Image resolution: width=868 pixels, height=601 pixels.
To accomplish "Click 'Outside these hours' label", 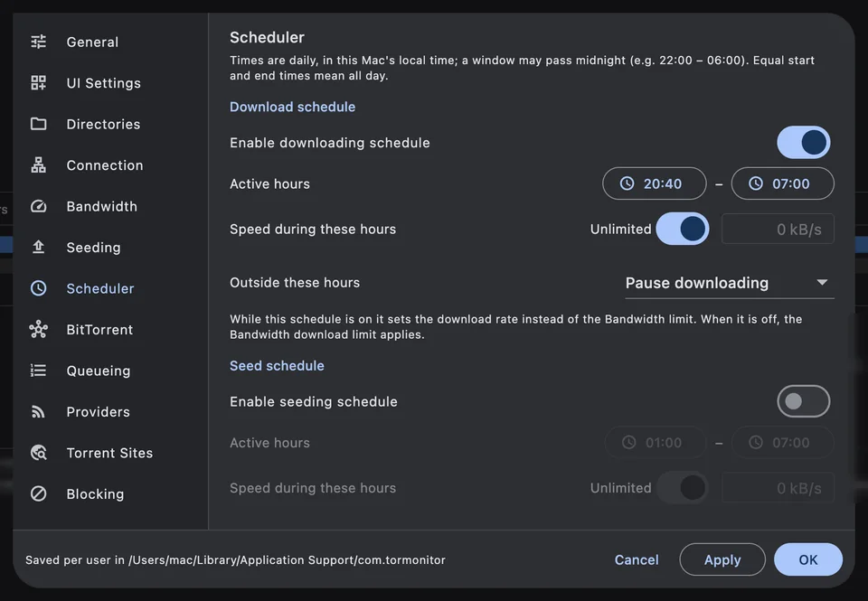I will pyautogui.click(x=295, y=283).
